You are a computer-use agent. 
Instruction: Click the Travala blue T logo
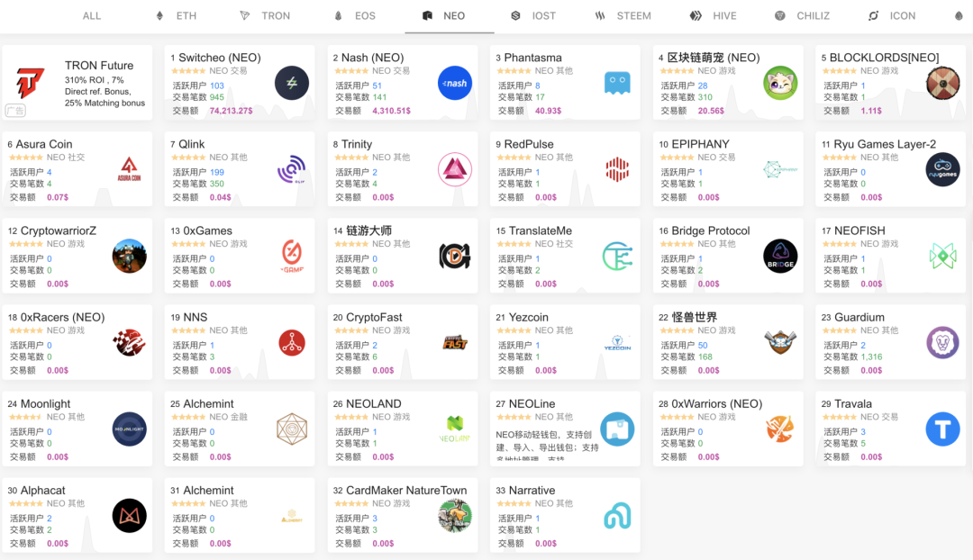pos(942,429)
